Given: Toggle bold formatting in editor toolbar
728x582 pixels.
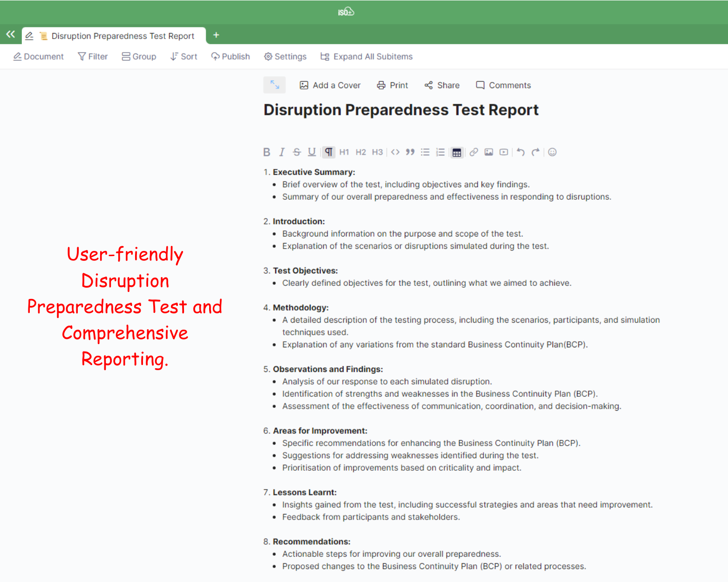Looking at the screenshot, I should click(266, 152).
